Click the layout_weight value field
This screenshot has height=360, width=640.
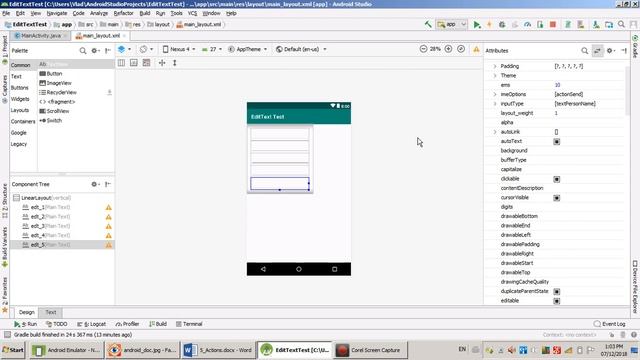pyautogui.click(x=589, y=113)
